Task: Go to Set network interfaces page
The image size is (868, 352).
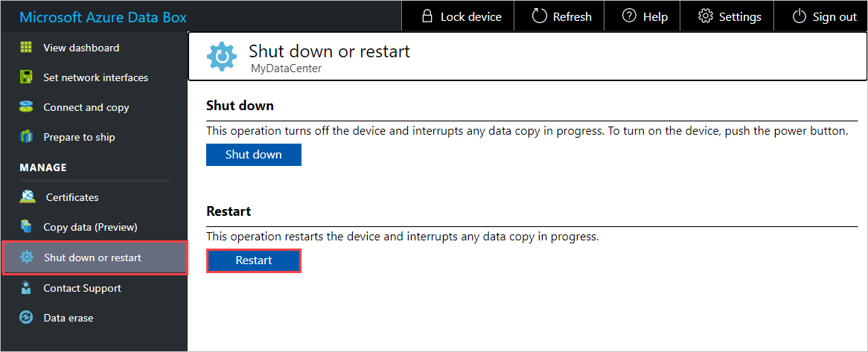Action: coord(95,77)
